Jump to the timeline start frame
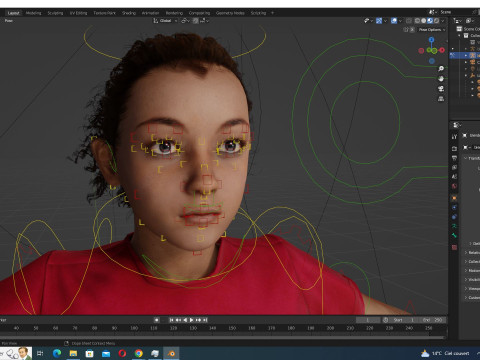 coord(171,320)
